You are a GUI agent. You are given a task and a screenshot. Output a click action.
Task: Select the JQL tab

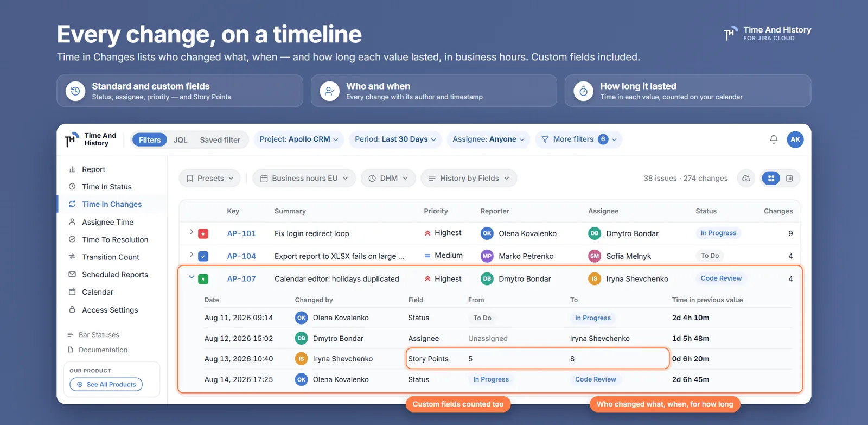pos(181,139)
